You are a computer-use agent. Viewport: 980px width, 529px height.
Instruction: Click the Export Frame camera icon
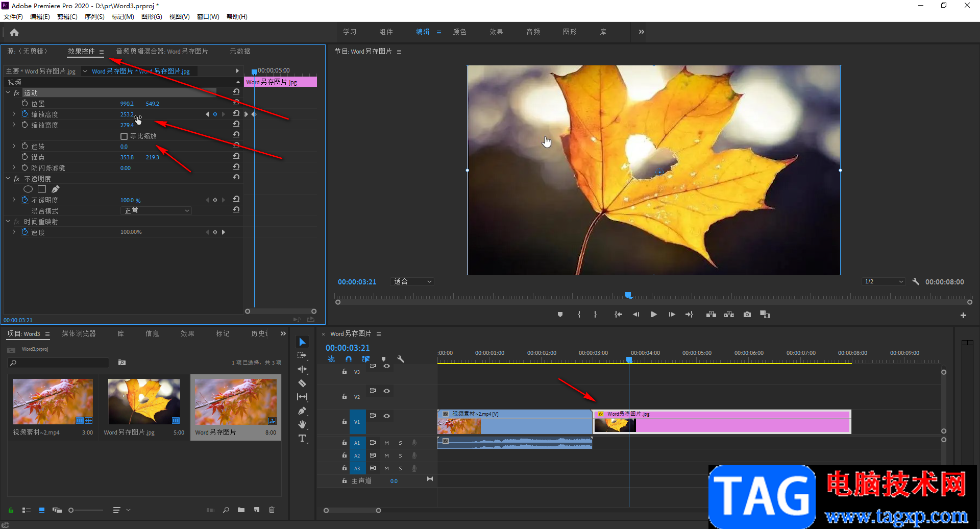point(747,315)
